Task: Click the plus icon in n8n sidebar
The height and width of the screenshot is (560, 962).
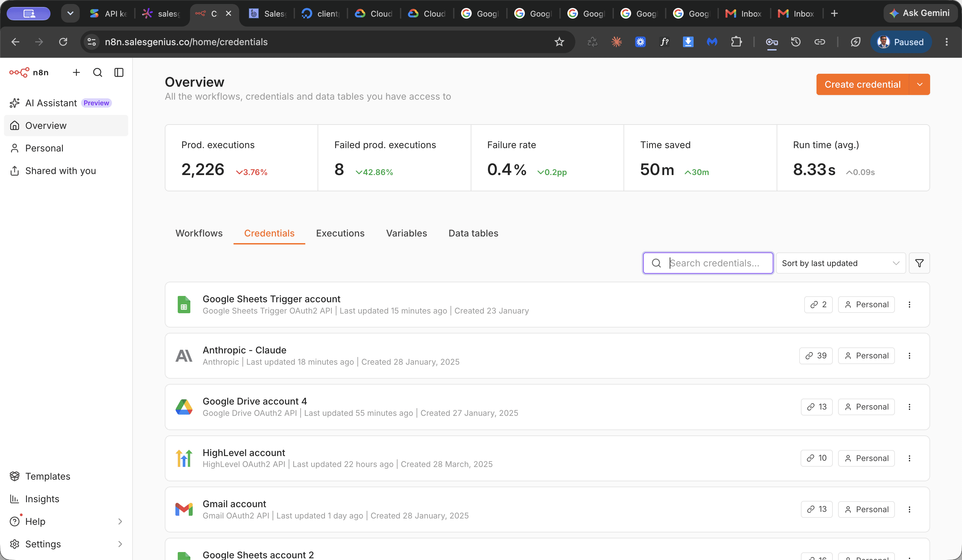Action: click(76, 72)
